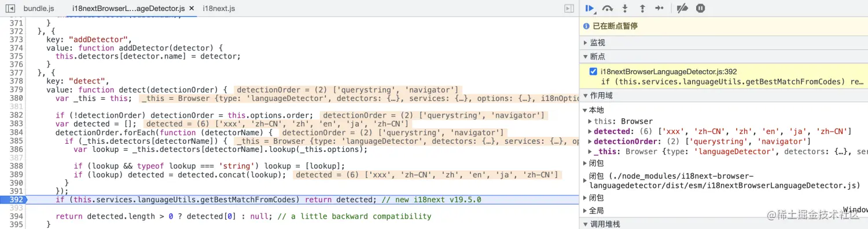Step over next function call
The image size is (868, 229).
608,8
